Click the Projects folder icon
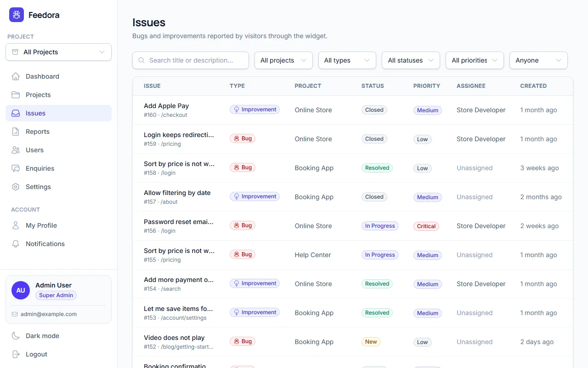The height and width of the screenshot is (368, 588). click(x=16, y=95)
